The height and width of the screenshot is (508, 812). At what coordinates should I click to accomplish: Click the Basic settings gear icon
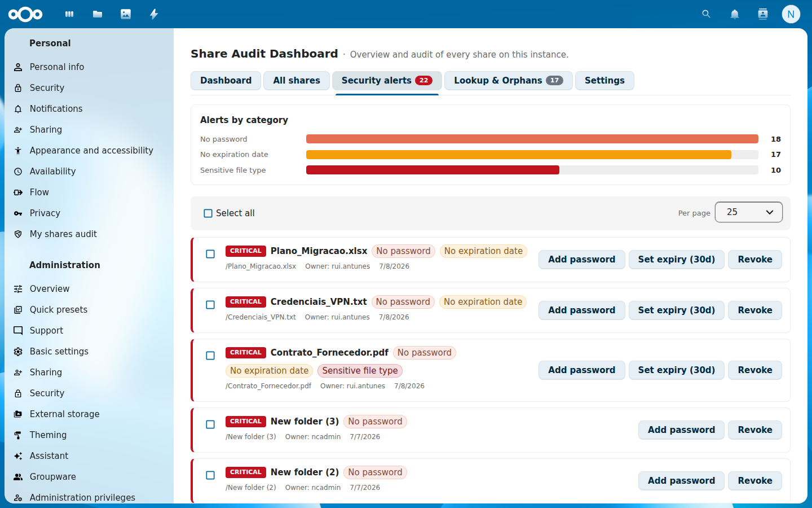(x=18, y=352)
